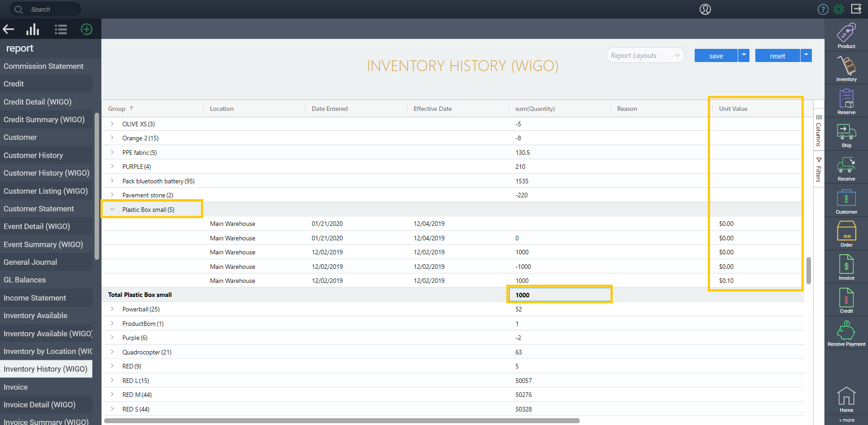Expand the PPE fabric group
This screenshot has width=868, height=425.
pyautogui.click(x=112, y=152)
